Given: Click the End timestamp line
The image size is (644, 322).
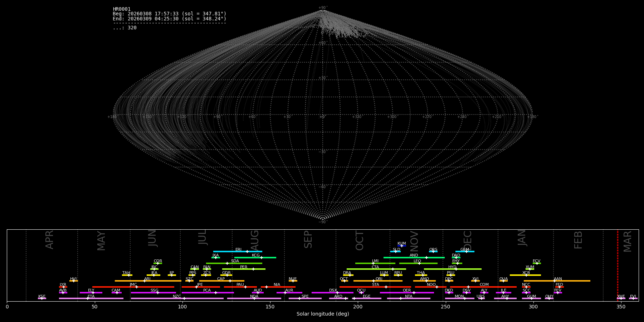Looking at the screenshot, I should coord(170,19).
